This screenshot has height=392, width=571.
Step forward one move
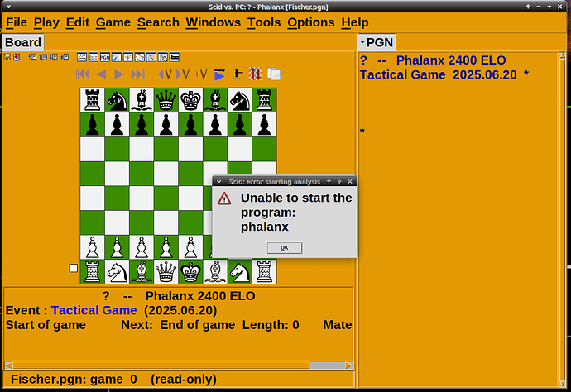tap(119, 74)
